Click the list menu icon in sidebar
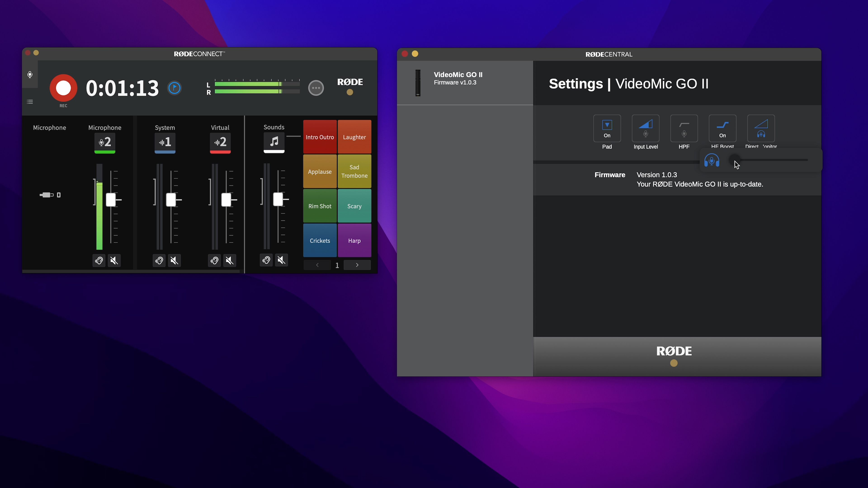The image size is (868, 488). point(30,102)
